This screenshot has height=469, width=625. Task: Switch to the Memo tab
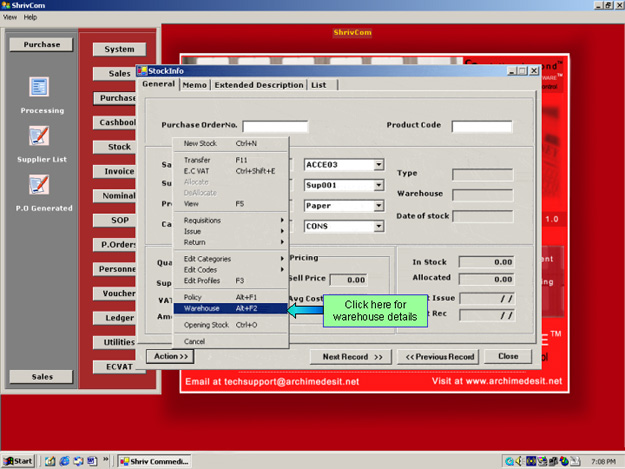(x=195, y=85)
